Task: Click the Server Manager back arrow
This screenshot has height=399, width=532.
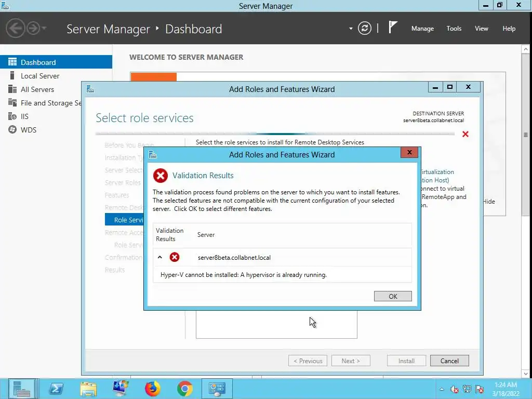Action: coord(15,28)
